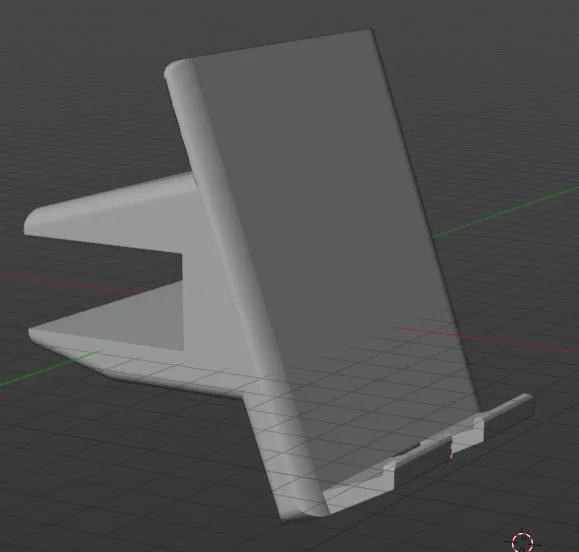The width and height of the screenshot is (579, 552).
Task: Click the red-white 3D cursor marker
Action: click(523, 543)
